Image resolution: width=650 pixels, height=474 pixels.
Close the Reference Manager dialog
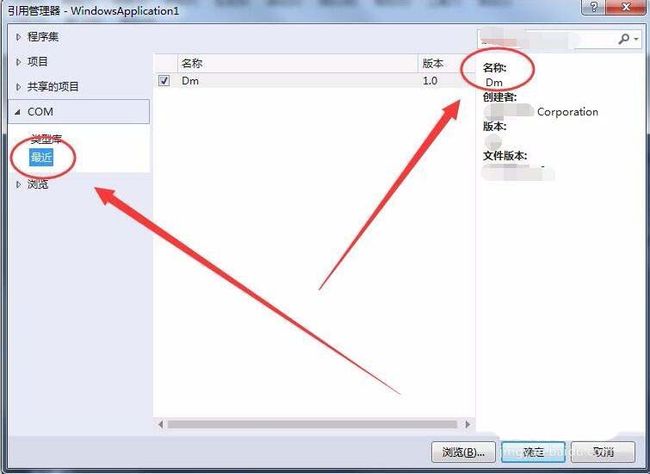click(x=626, y=7)
